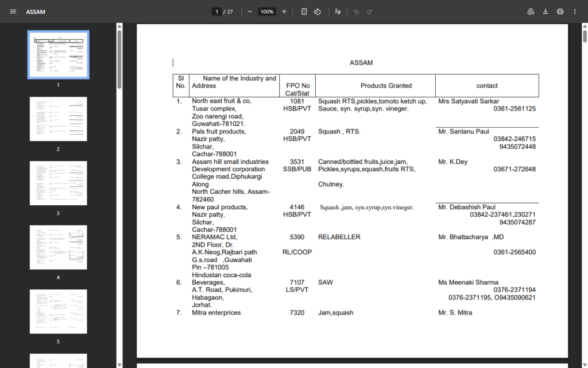
Task: Open the more actions three-dot menu
Action: pyautogui.click(x=575, y=11)
